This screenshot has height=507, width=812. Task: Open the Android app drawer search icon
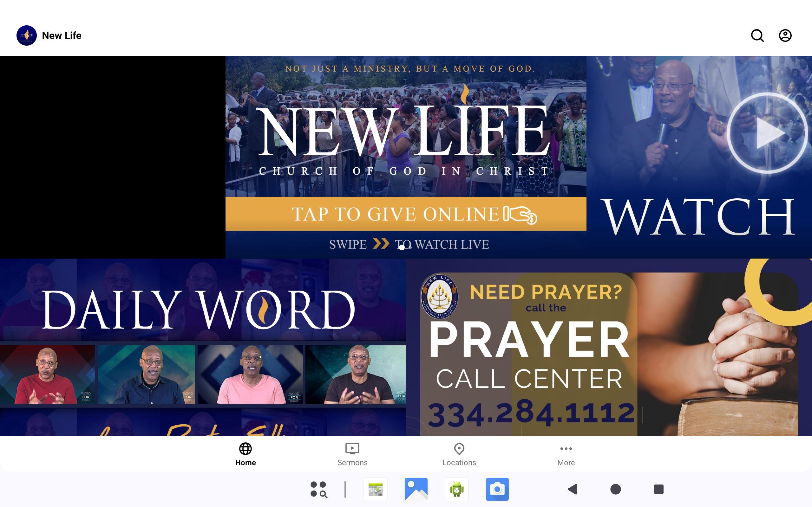(x=318, y=489)
